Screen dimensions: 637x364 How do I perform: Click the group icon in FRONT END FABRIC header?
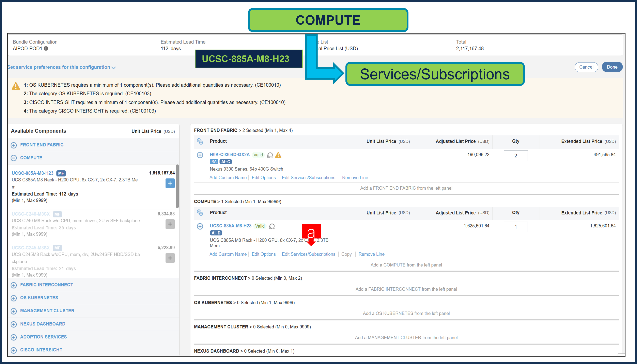[x=200, y=141]
